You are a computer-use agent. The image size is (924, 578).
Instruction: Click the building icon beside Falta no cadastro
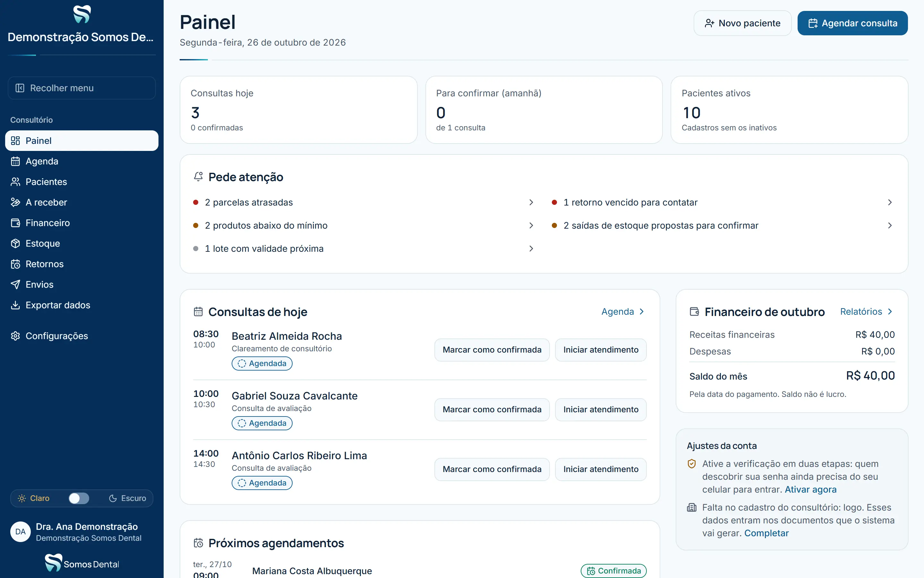coord(691,508)
